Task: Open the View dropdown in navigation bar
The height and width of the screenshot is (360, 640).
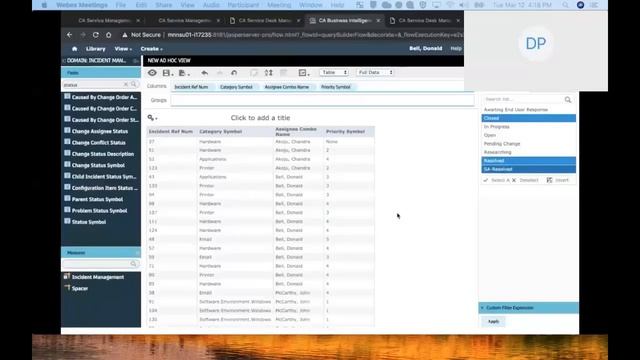Action: pyautogui.click(x=123, y=49)
